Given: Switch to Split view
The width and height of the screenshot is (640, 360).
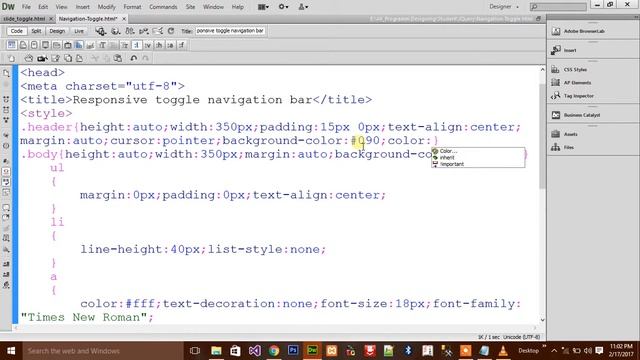Looking at the screenshot, I should pos(36,31).
